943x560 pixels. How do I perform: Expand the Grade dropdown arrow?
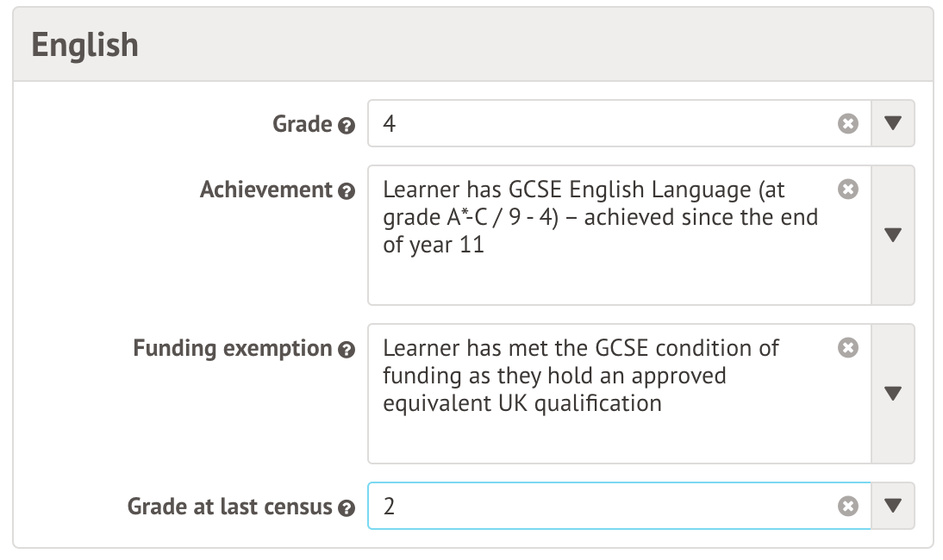(x=893, y=124)
